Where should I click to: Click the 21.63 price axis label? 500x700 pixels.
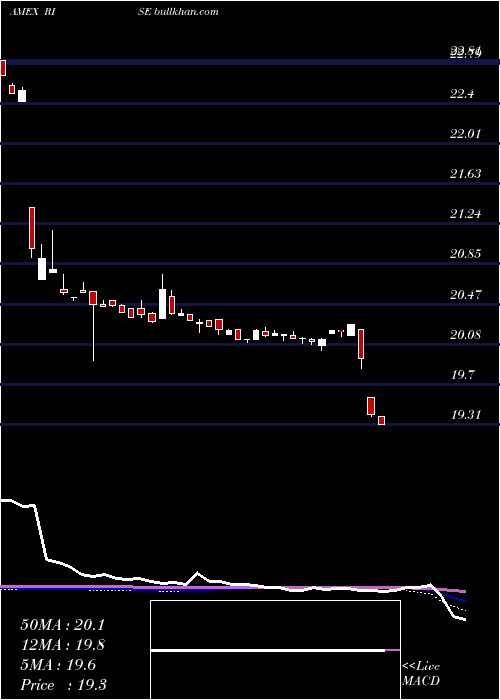[x=466, y=174]
